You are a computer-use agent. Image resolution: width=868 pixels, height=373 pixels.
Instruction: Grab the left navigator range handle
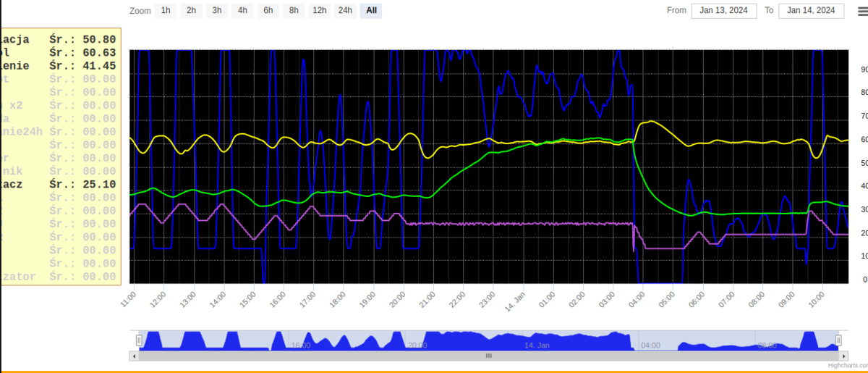point(140,340)
